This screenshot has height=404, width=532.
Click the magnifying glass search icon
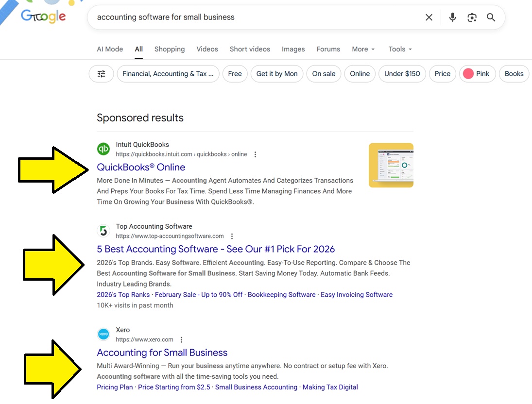pos(491,17)
